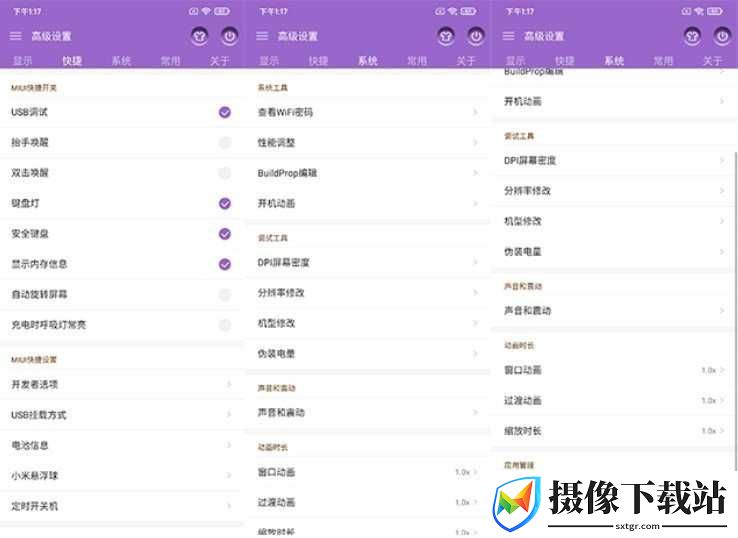Enable the 自动旋转屏幕 checkbox
The image size is (738, 538).
click(x=225, y=294)
